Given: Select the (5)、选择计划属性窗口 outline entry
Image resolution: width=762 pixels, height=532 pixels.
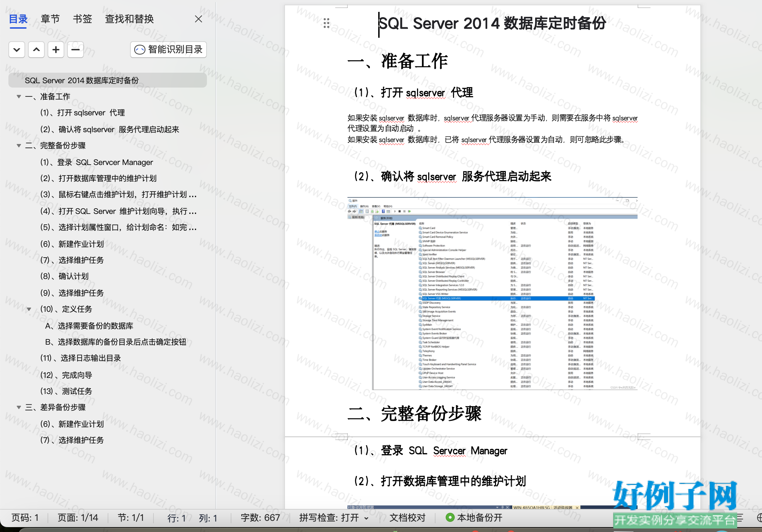Looking at the screenshot, I should pyautogui.click(x=118, y=227).
